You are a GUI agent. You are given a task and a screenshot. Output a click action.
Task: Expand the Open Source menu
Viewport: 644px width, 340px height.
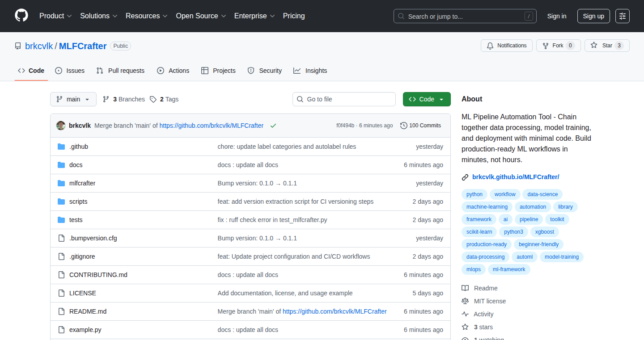[x=201, y=16]
